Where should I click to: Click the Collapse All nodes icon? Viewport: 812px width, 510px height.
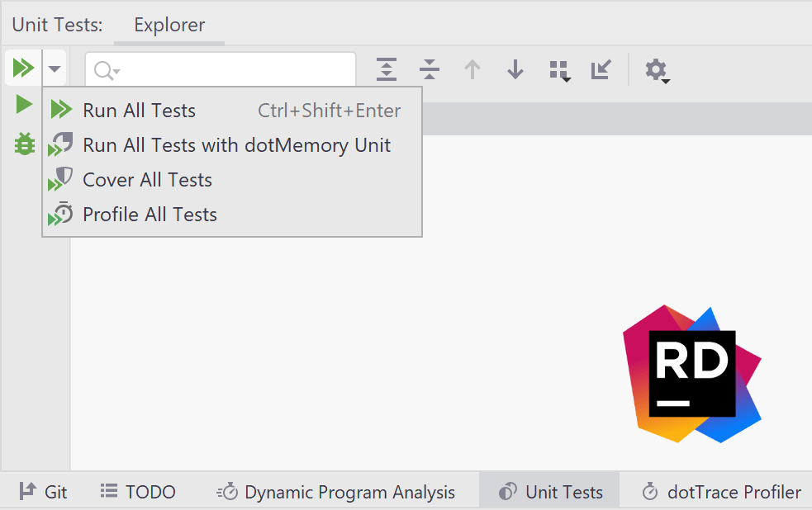click(x=429, y=70)
